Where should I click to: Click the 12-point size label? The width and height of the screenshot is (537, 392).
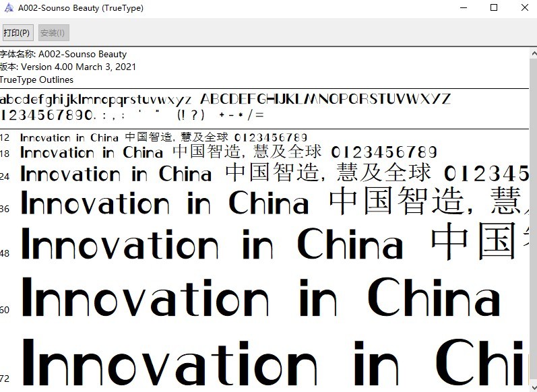click(x=5, y=137)
